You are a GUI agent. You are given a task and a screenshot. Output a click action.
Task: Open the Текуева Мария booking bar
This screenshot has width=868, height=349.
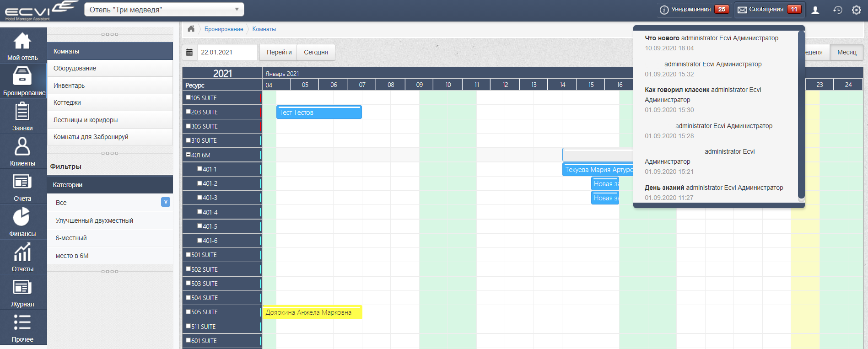598,169
